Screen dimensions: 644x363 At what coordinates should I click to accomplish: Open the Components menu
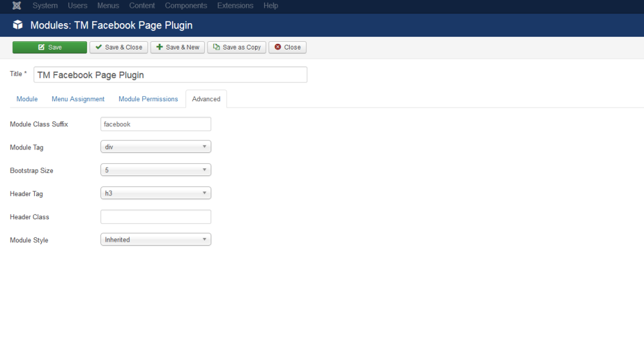[186, 6]
